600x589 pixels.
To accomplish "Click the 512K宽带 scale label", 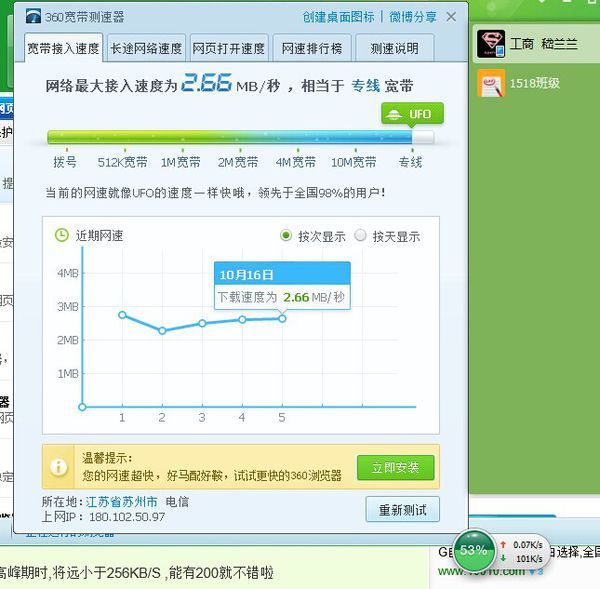I will [122, 162].
